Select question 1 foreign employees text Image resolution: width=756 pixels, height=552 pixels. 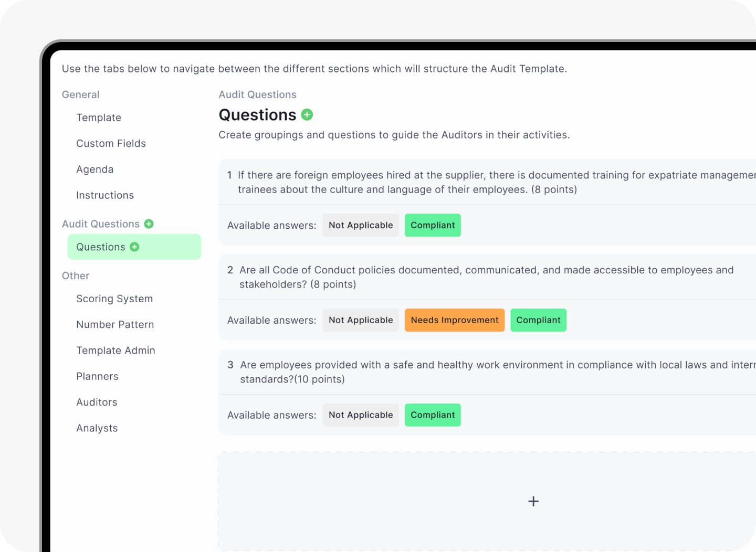497,182
